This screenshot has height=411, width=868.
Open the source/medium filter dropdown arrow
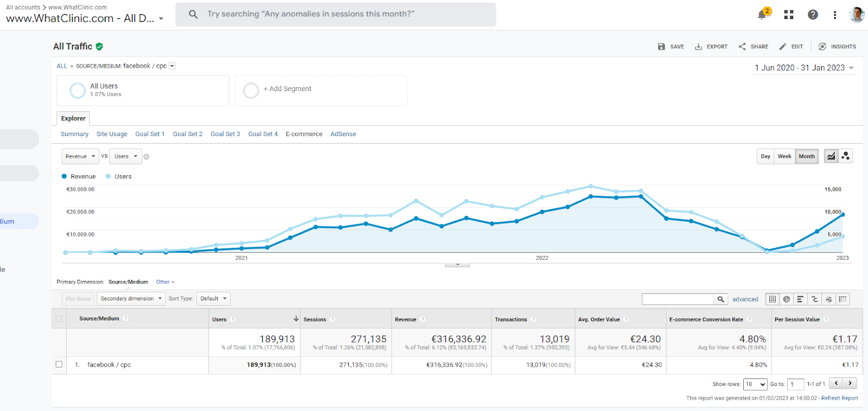pyautogui.click(x=172, y=66)
